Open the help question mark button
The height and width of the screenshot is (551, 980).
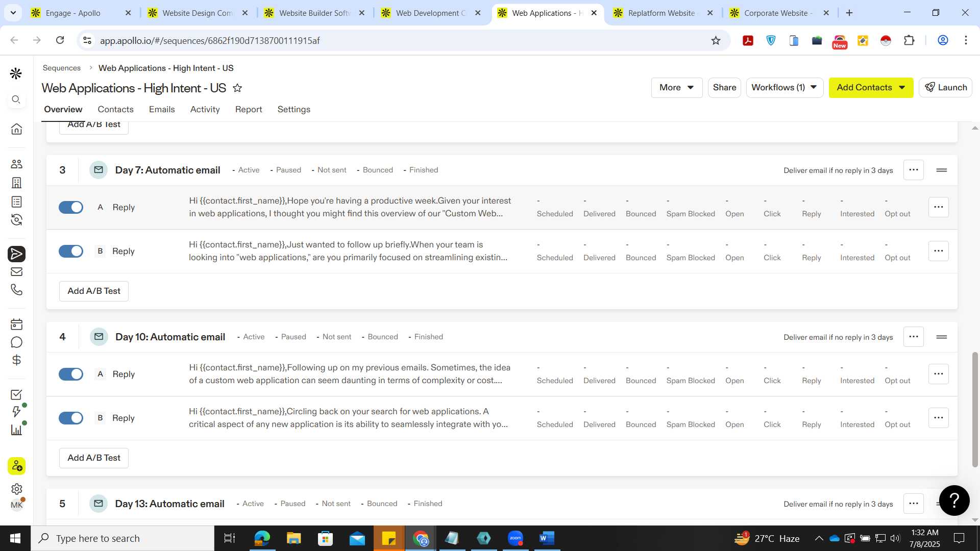(954, 500)
